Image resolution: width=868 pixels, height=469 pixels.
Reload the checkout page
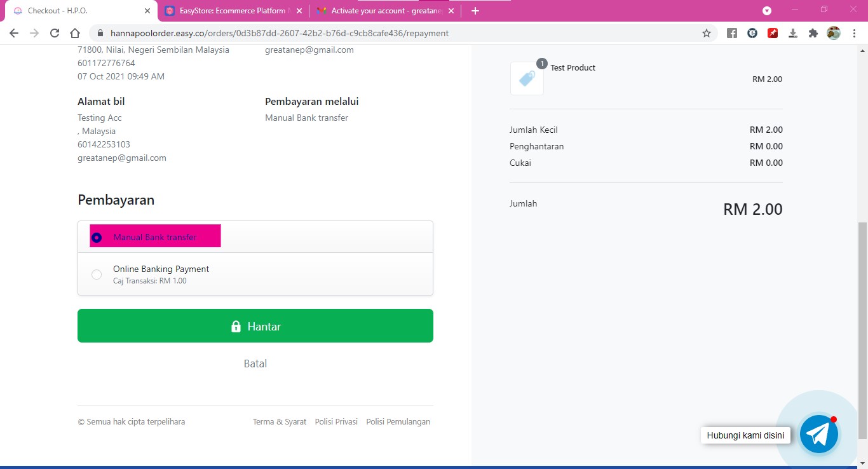tap(55, 33)
